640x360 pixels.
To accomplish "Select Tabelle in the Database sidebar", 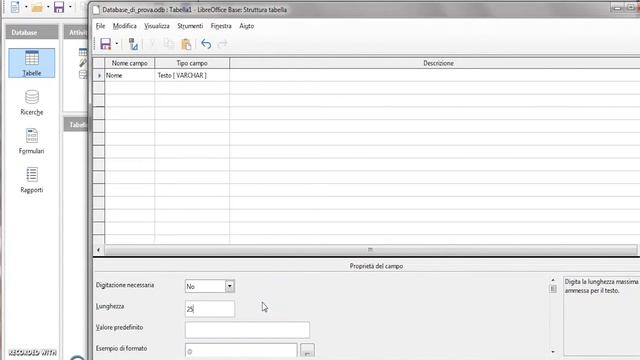I will 31,63.
